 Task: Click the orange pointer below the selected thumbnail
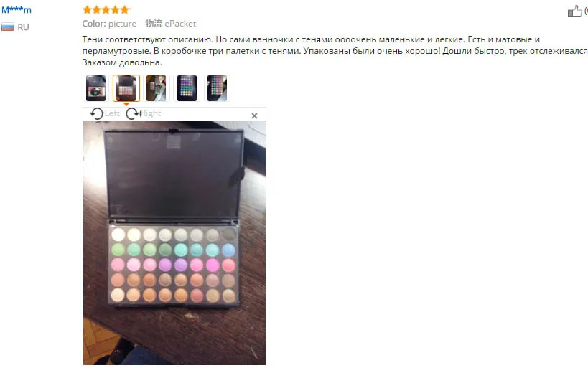coord(126,104)
